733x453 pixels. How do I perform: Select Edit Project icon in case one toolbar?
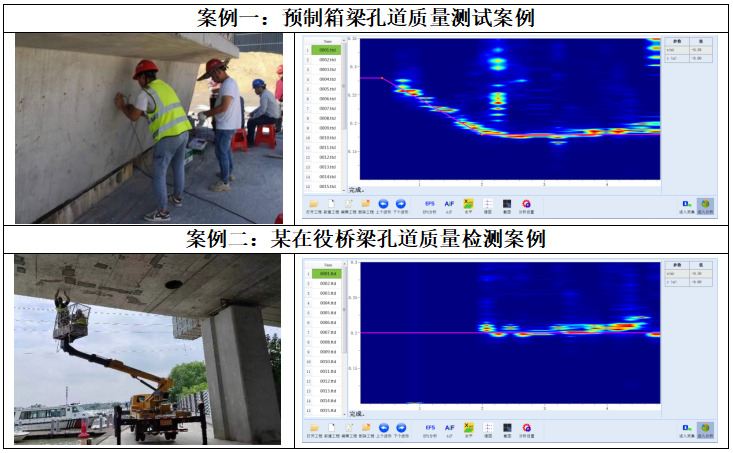(347, 204)
